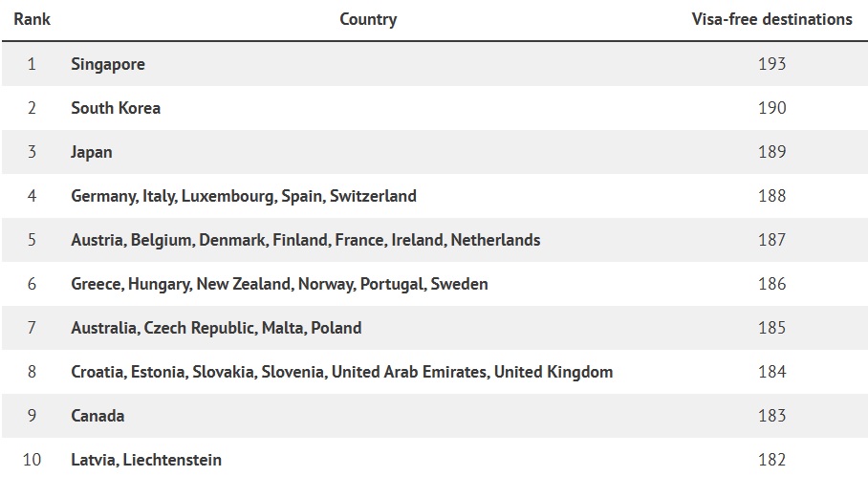The height and width of the screenshot is (498, 868).
Task: Click the 185 visa-free destinations value
Action: pos(771,328)
